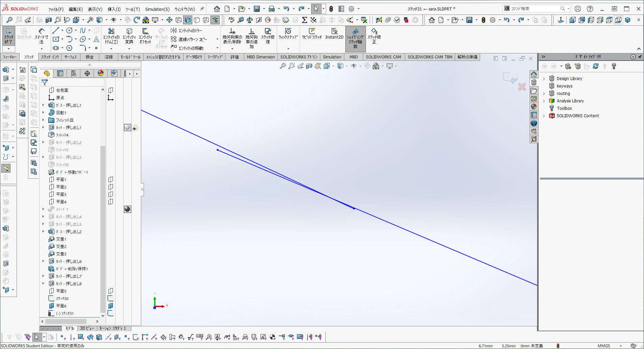Expand the Analysis Library node
This screenshot has height=349, width=644.
tap(544, 101)
